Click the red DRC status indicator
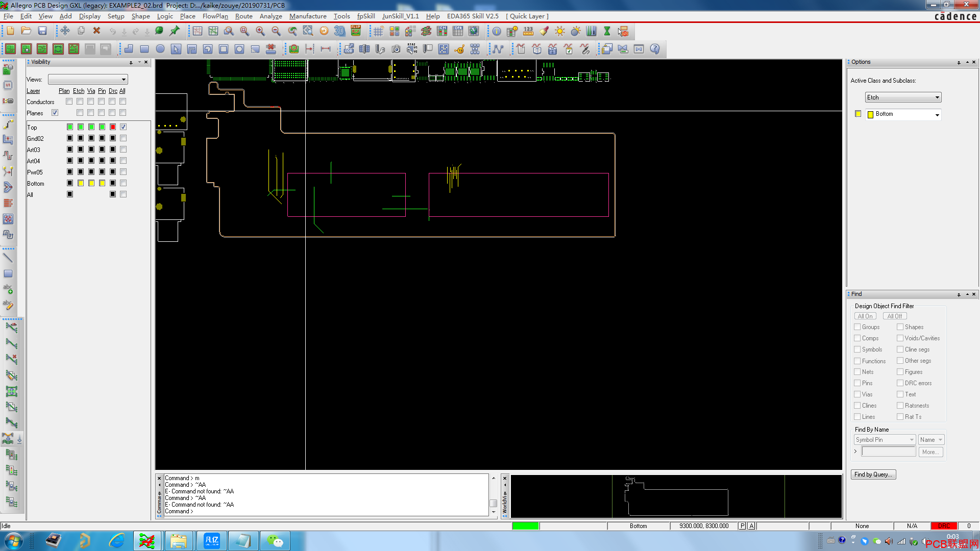Viewport: 980px width, 551px height. click(x=944, y=526)
